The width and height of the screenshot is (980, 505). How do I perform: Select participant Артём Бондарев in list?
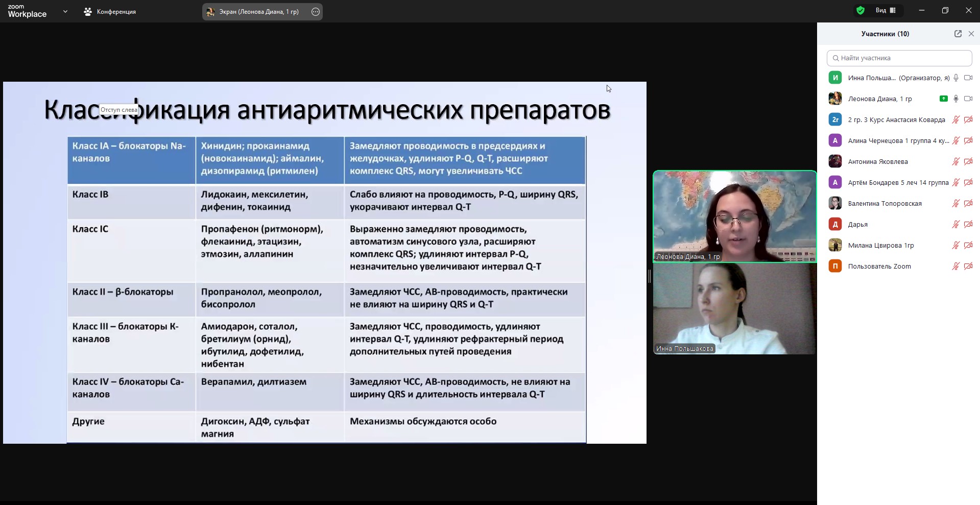tap(898, 182)
